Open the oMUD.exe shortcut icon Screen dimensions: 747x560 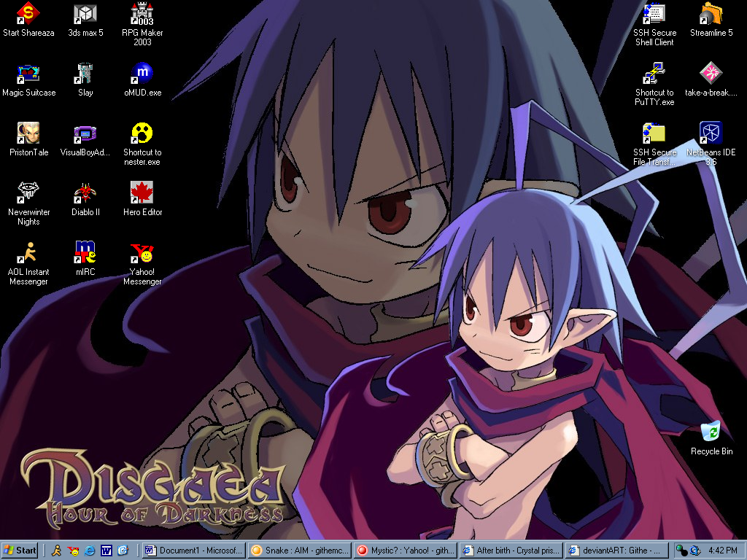(x=142, y=74)
